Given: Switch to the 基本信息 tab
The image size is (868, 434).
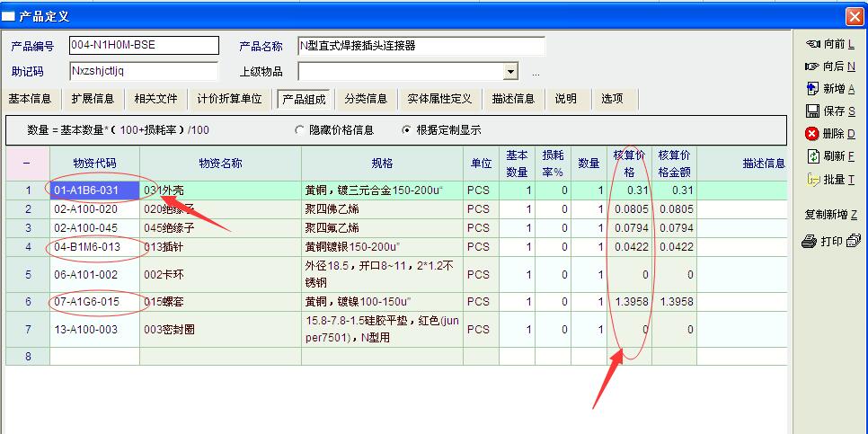Looking at the screenshot, I should (x=30, y=99).
